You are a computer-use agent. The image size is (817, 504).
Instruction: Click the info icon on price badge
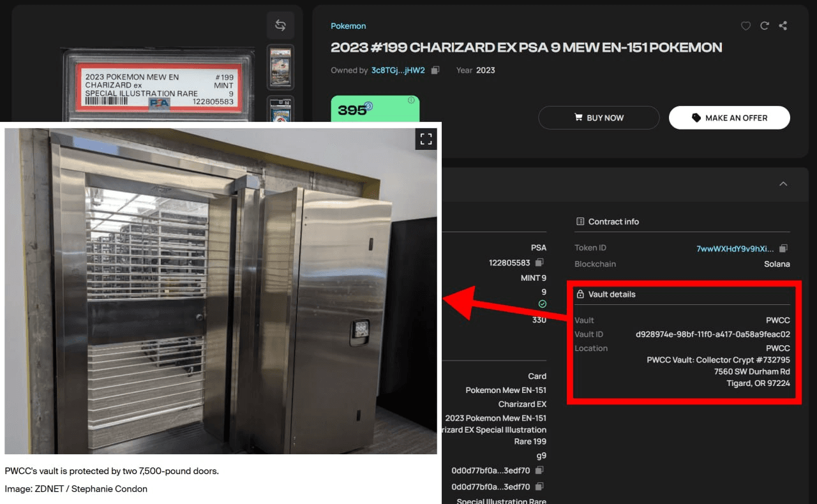coord(411,100)
